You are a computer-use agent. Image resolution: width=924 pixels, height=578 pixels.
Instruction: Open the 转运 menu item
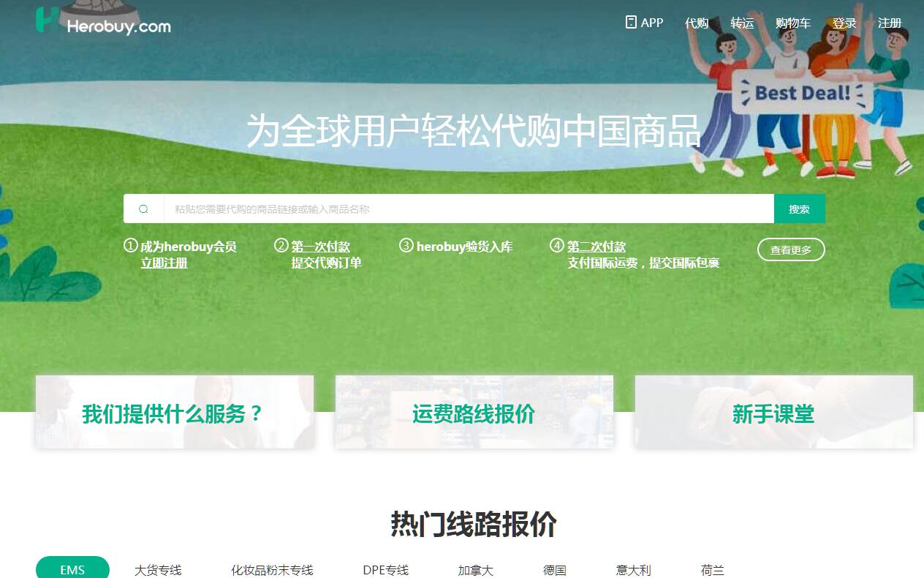(741, 23)
